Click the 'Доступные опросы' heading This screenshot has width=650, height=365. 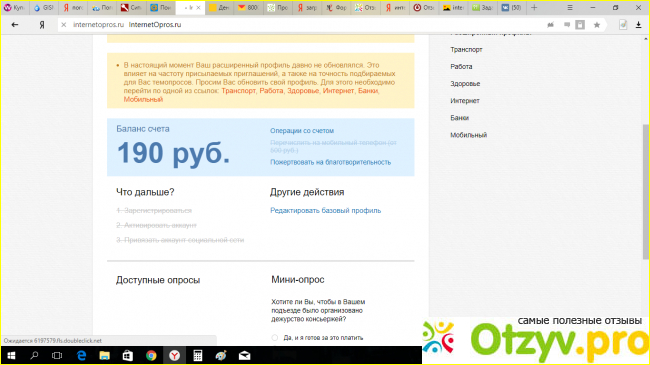point(158,280)
